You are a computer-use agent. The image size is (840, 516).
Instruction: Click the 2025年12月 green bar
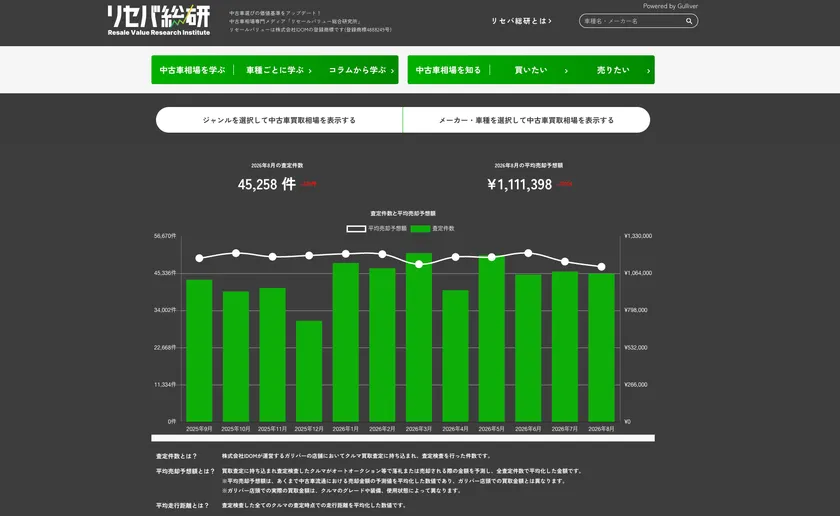pyautogui.click(x=309, y=371)
